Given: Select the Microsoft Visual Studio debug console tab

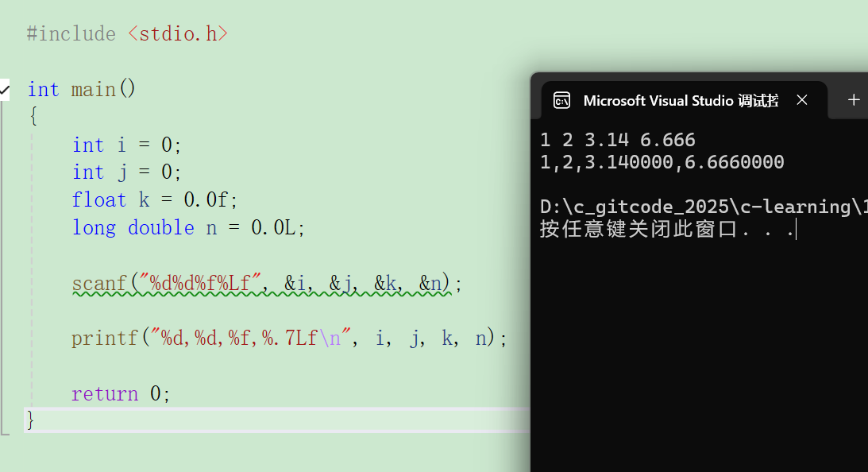Looking at the screenshot, I should coord(685,100).
